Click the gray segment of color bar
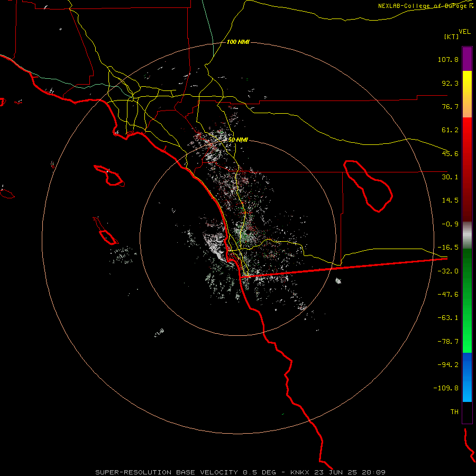Image resolution: width=476 pixels, height=476 pixels. (x=467, y=235)
